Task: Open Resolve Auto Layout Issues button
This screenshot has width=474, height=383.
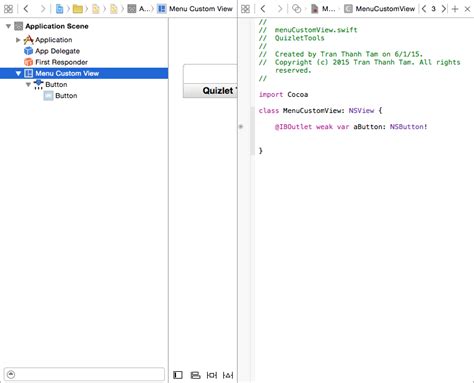Action: pyautogui.click(x=228, y=375)
